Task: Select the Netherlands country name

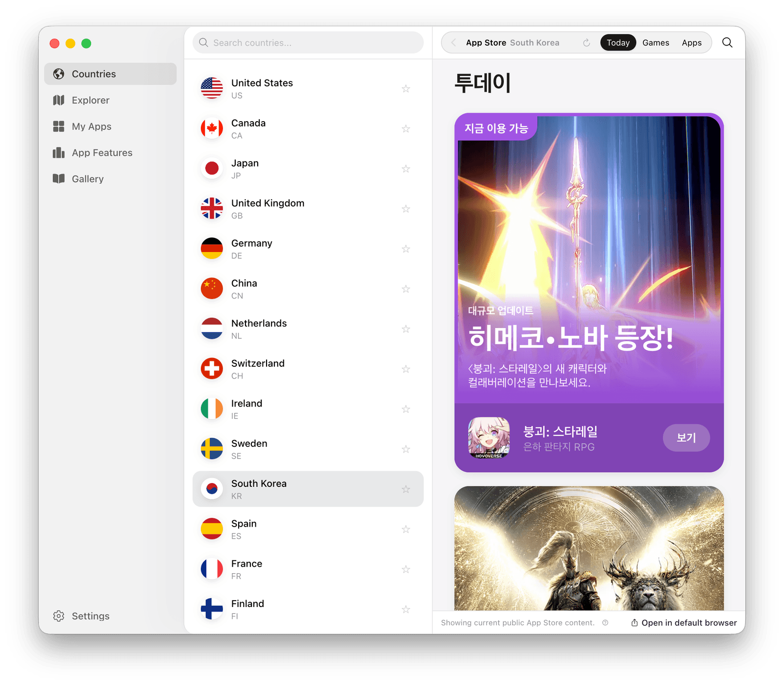Action: [259, 323]
